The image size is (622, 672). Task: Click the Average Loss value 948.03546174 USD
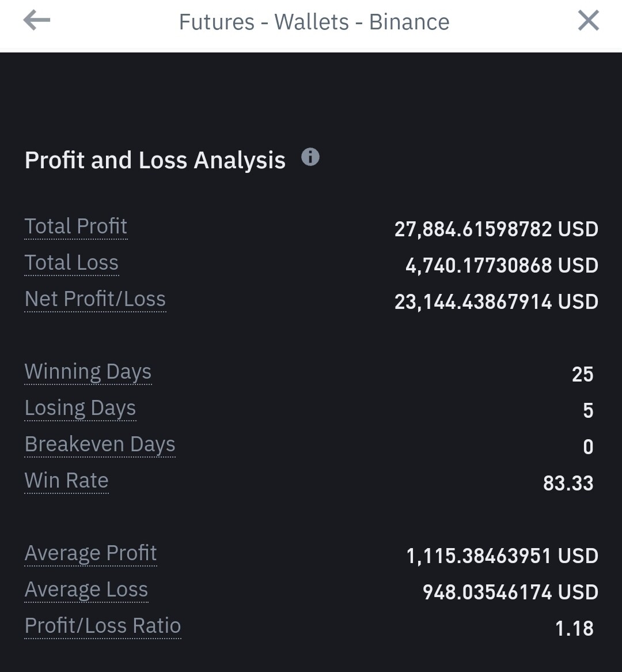pyautogui.click(x=510, y=592)
